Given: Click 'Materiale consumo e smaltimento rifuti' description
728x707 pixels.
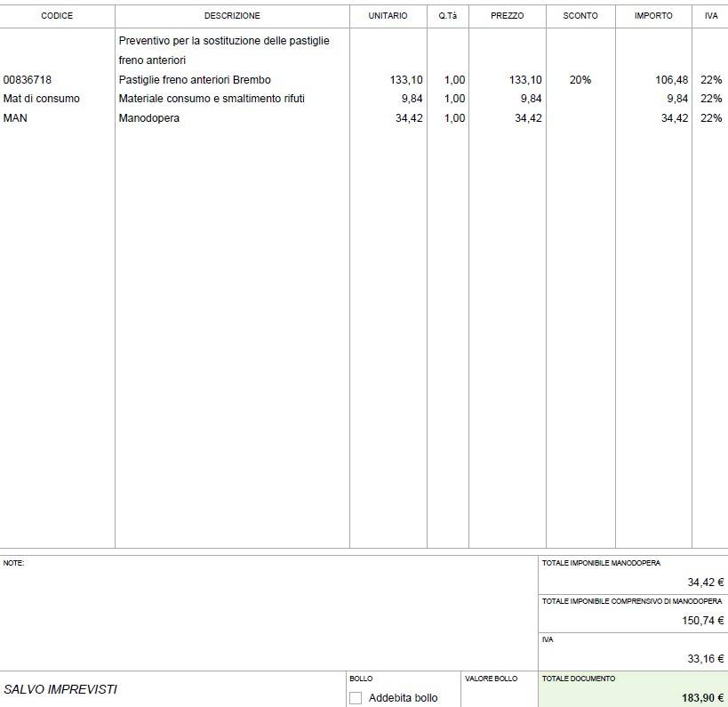Looking at the screenshot, I should 212,99.
